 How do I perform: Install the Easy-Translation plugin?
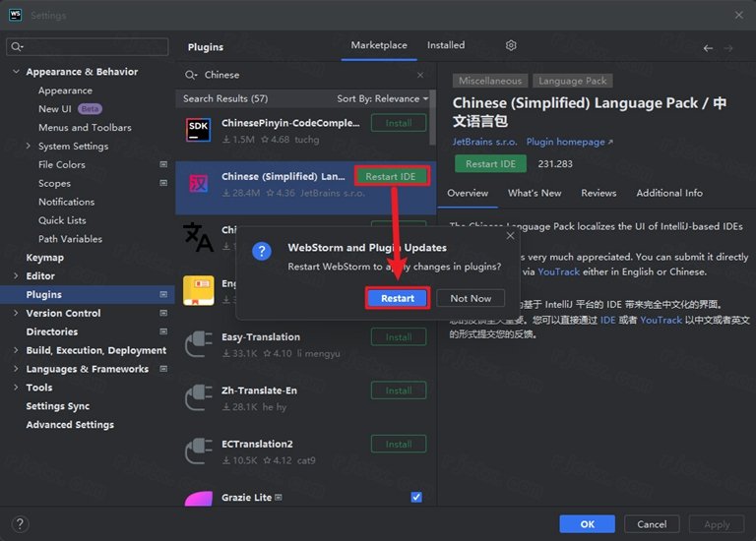[x=399, y=337]
